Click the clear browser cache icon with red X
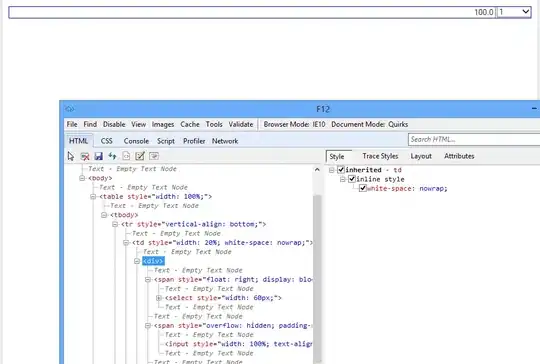This screenshot has width=540, height=364. coord(85,156)
